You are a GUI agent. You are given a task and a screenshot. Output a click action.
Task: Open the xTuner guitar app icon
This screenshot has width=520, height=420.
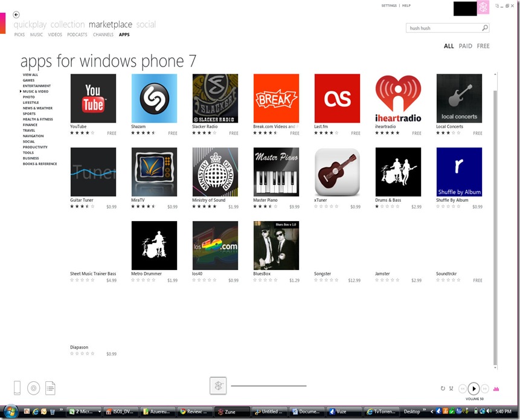337,172
